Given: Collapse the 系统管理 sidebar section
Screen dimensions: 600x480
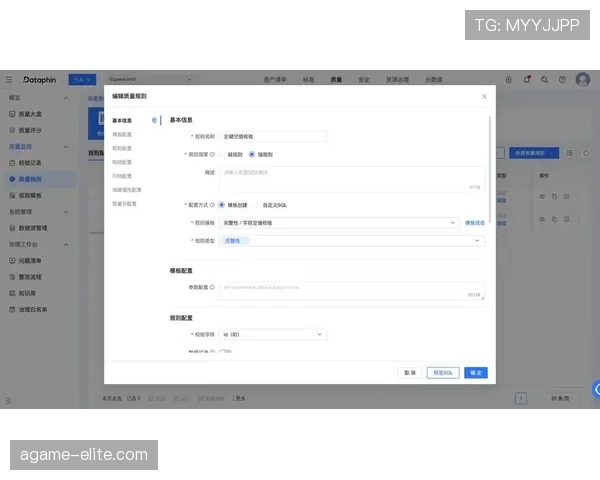Looking at the screenshot, I should pyautogui.click(x=66, y=212).
